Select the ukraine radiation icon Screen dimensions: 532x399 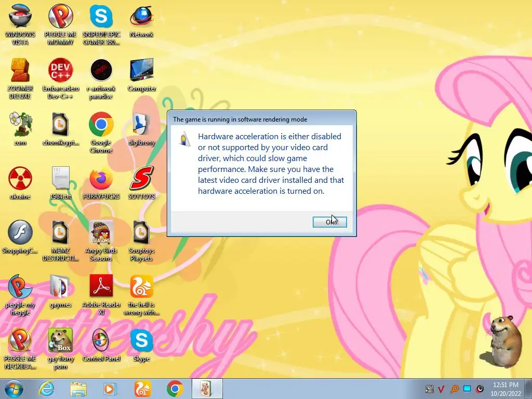pyautogui.click(x=20, y=183)
